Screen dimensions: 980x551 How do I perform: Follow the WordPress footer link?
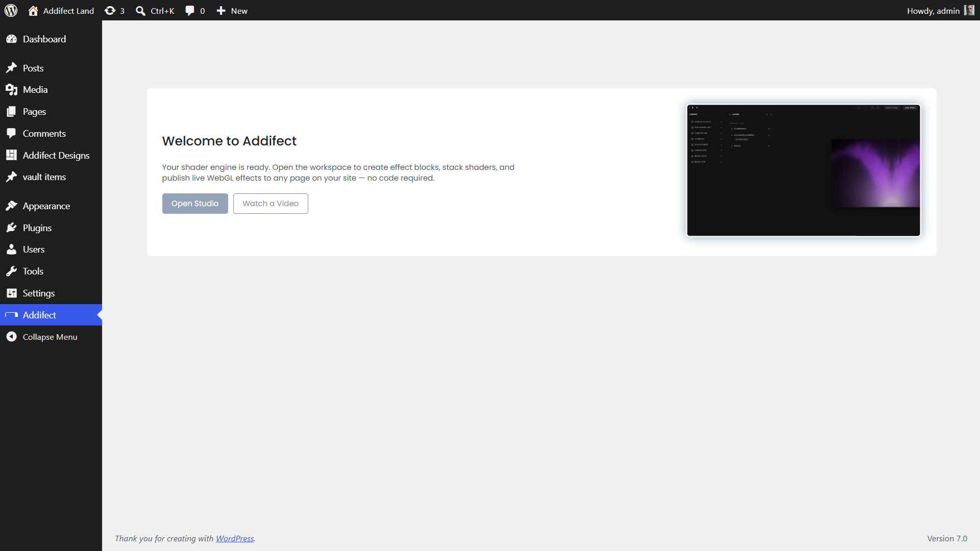tap(235, 538)
